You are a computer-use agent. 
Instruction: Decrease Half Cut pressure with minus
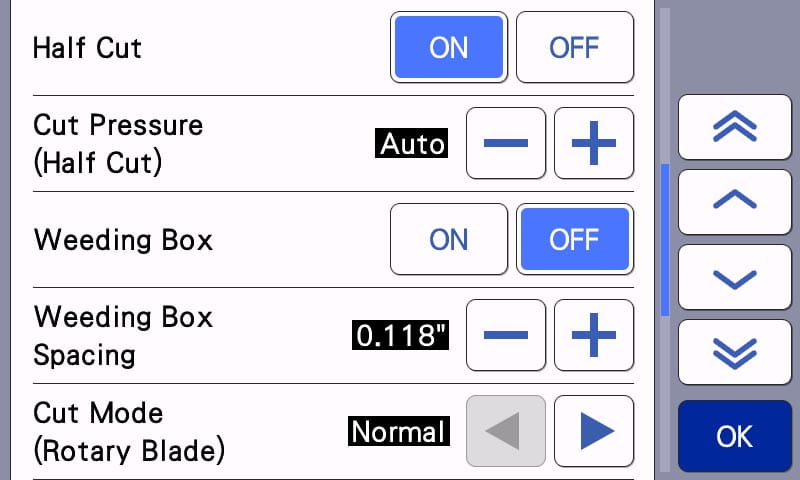tap(506, 143)
